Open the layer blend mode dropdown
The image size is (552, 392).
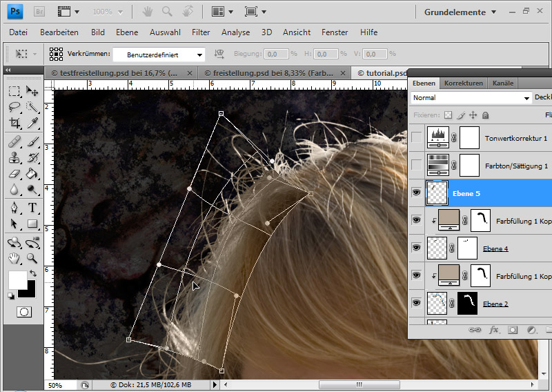click(472, 98)
